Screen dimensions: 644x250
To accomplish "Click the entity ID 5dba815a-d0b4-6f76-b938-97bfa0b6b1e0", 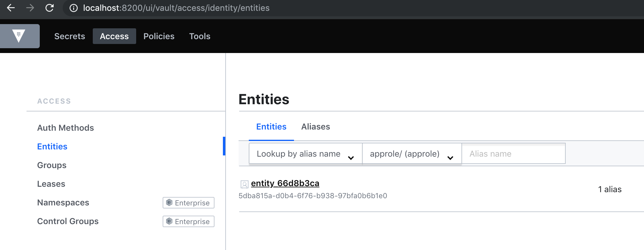I will [x=313, y=196].
